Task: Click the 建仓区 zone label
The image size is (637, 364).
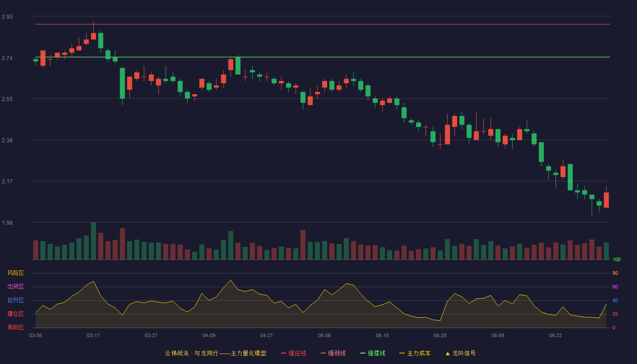Action: (x=15, y=314)
